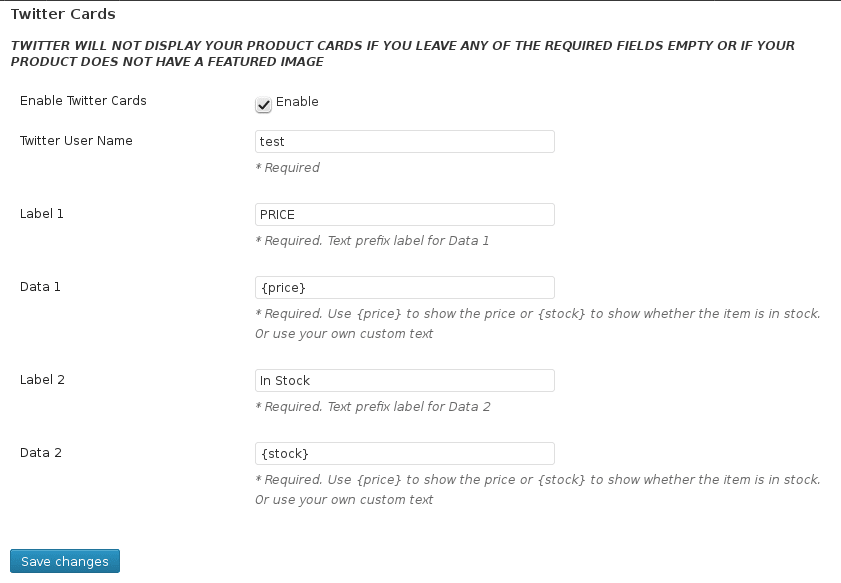Focus the Twitter User Name field containing 'test'
The image size is (841, 583).
405,142
